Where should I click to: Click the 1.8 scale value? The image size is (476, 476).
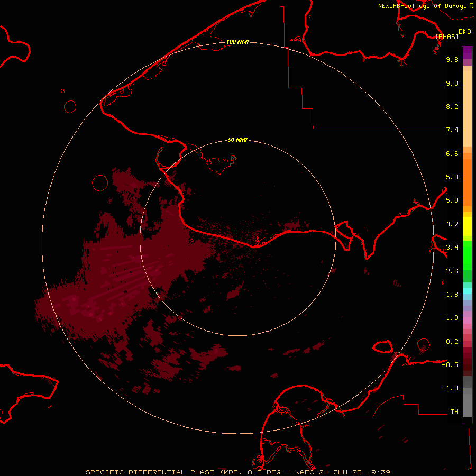(452, 295)
